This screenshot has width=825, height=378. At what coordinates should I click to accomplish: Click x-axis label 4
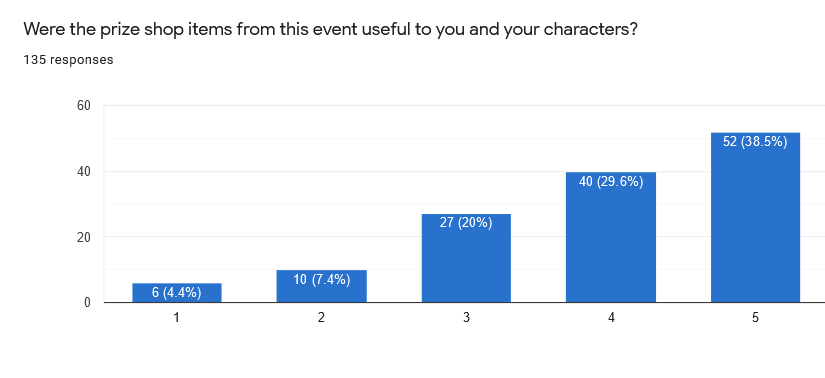[611, 318]
